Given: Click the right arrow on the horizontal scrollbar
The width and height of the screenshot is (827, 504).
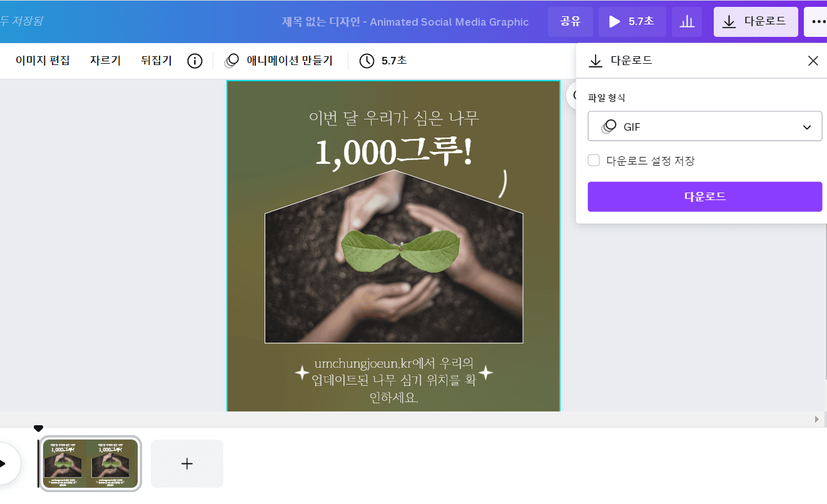Looking at the screenshot, I should pyautogui.click(x=816, y=420).
